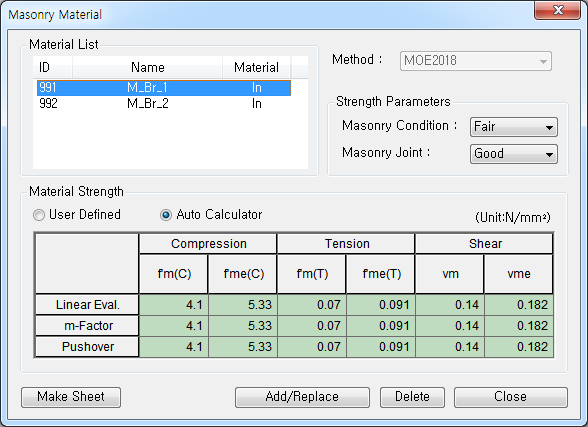Click the Delete button
Viewport: 588px width, 427px height.
point(412,397)
